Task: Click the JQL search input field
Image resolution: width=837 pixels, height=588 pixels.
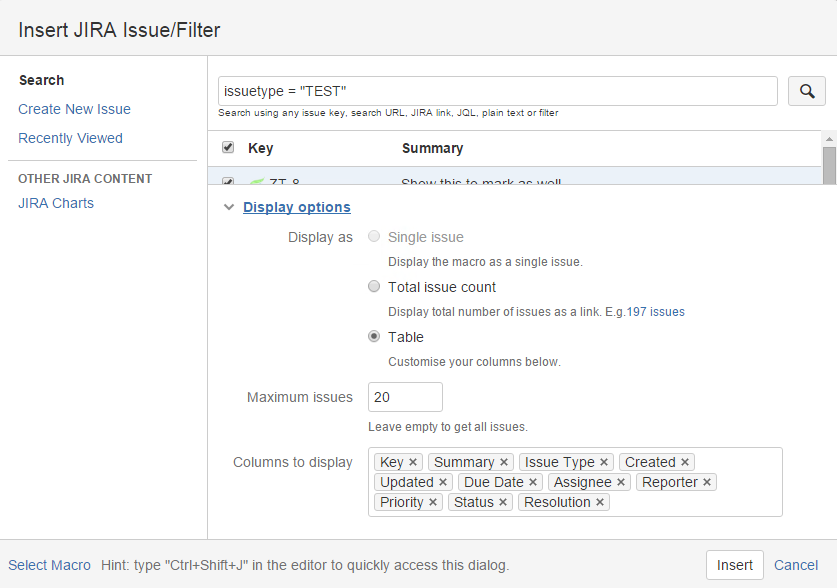Action: click(x=498, y=91)
